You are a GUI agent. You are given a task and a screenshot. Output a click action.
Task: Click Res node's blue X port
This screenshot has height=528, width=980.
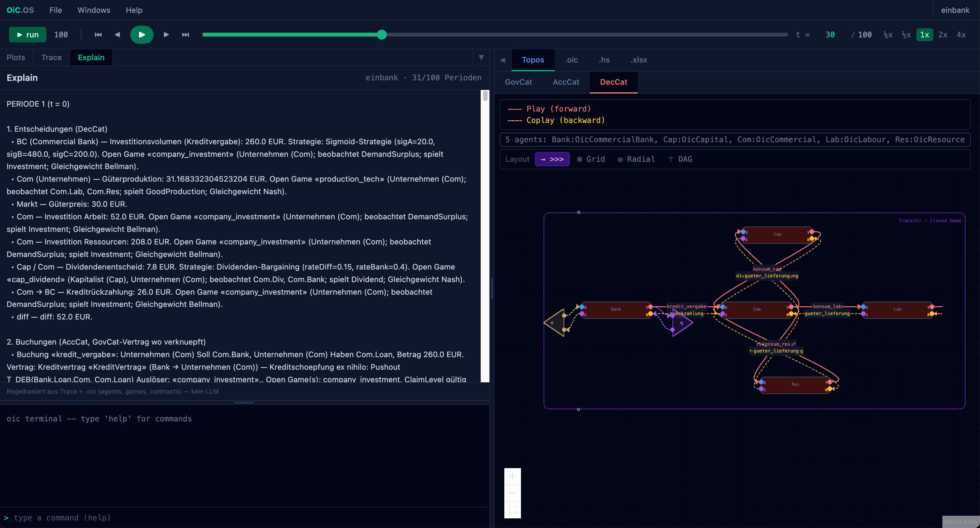(x=761, y=382)
